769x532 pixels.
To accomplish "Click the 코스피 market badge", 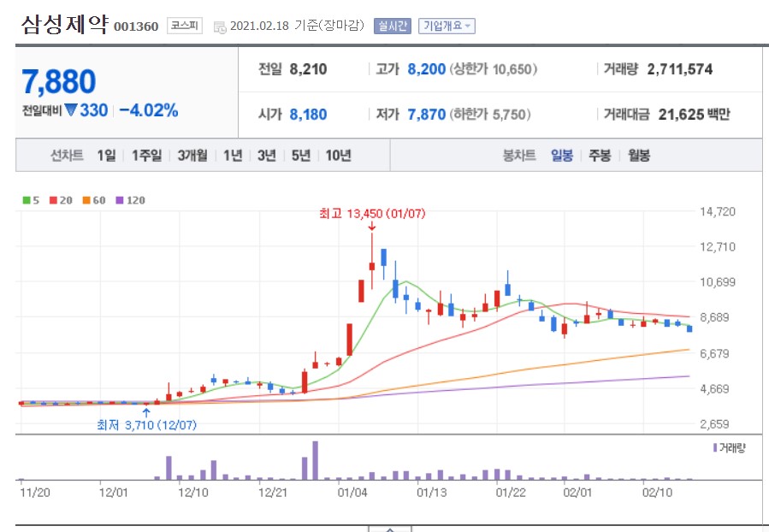I will 185,26.
